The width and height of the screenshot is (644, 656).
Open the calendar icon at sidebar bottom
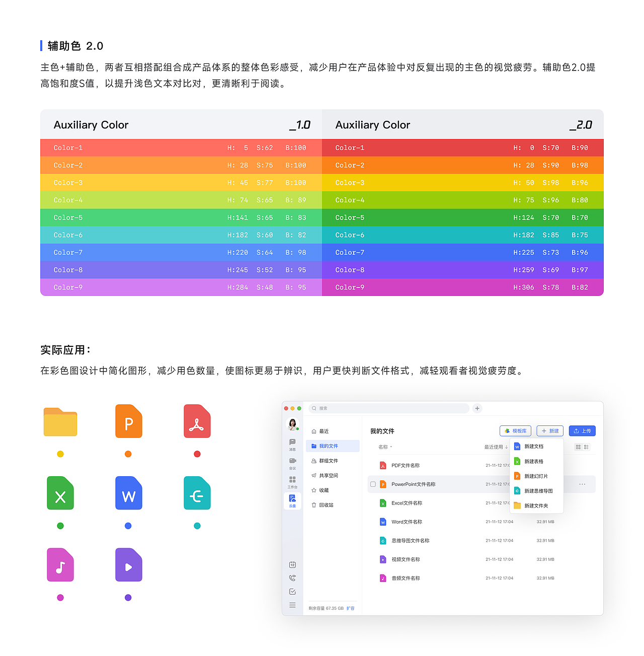pyautogui.click(x=292, y=565)
